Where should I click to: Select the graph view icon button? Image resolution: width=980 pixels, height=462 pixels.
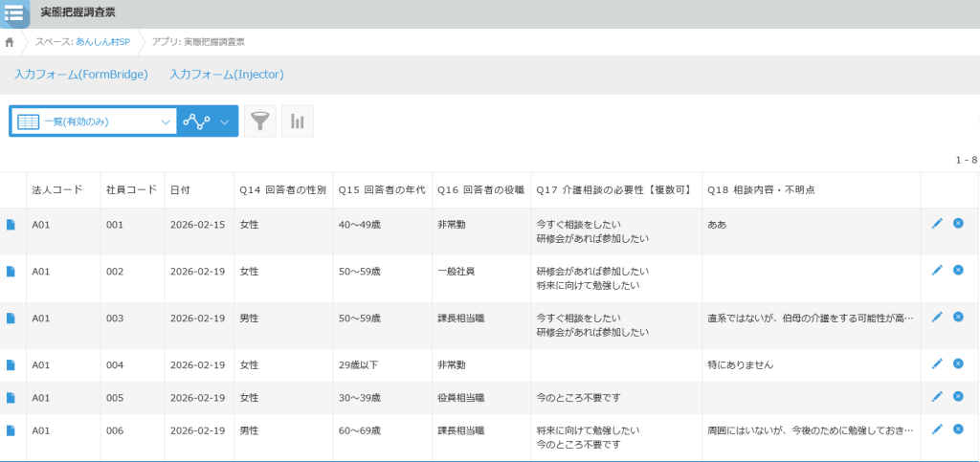click(196, 121)
